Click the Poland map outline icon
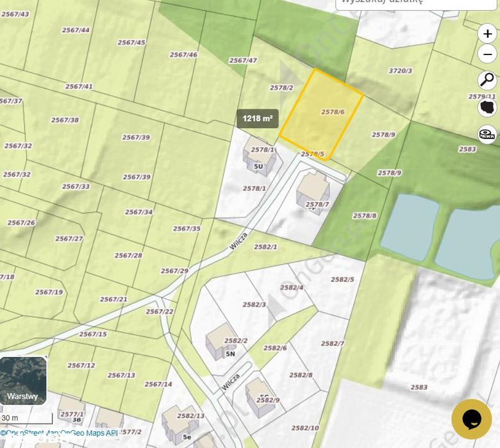The width and height of the screenshot is (500, 448). [487, 107]
